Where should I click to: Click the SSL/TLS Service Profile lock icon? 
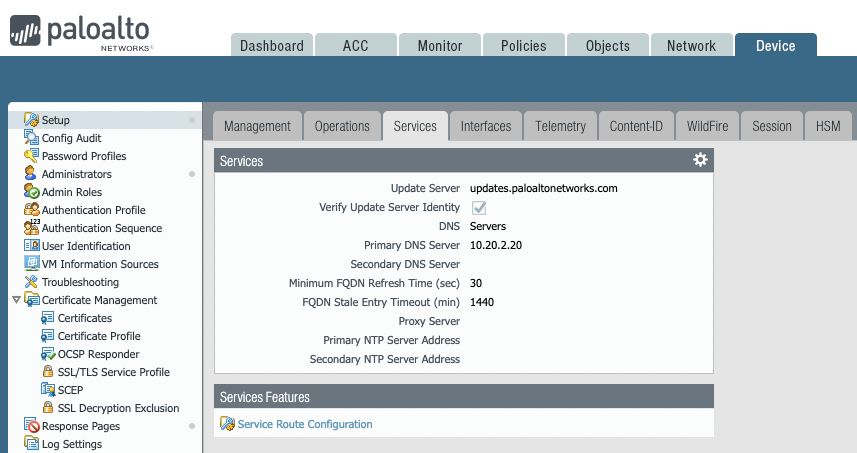coord(48,372)
